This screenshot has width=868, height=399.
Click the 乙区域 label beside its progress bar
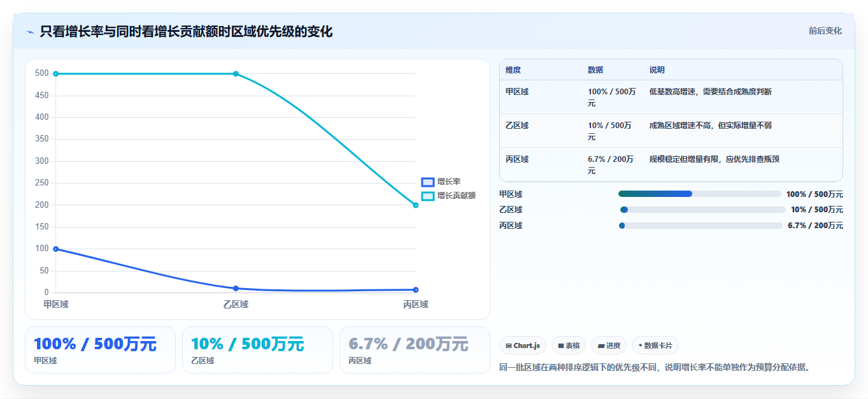click(x=511, y=210)
